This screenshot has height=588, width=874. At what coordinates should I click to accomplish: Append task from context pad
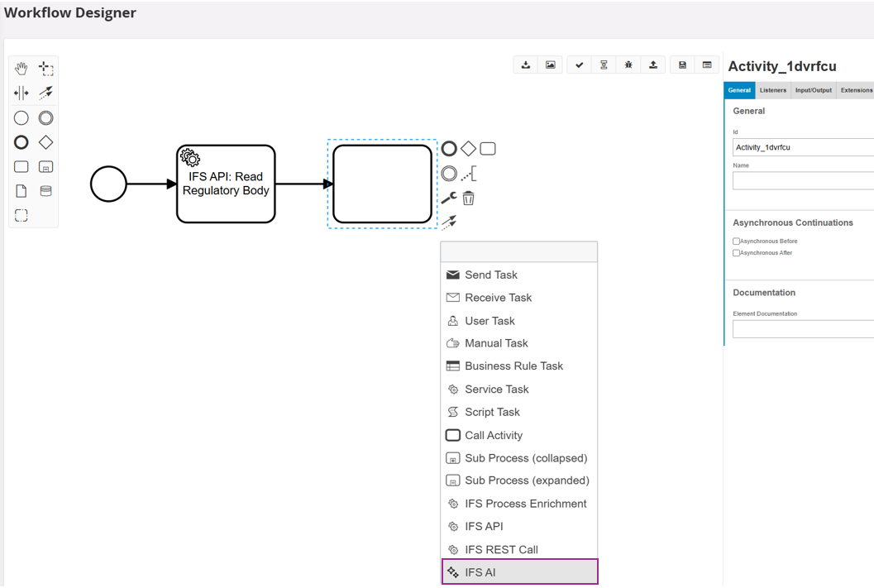pyautogui.click(x=488, y=149)
